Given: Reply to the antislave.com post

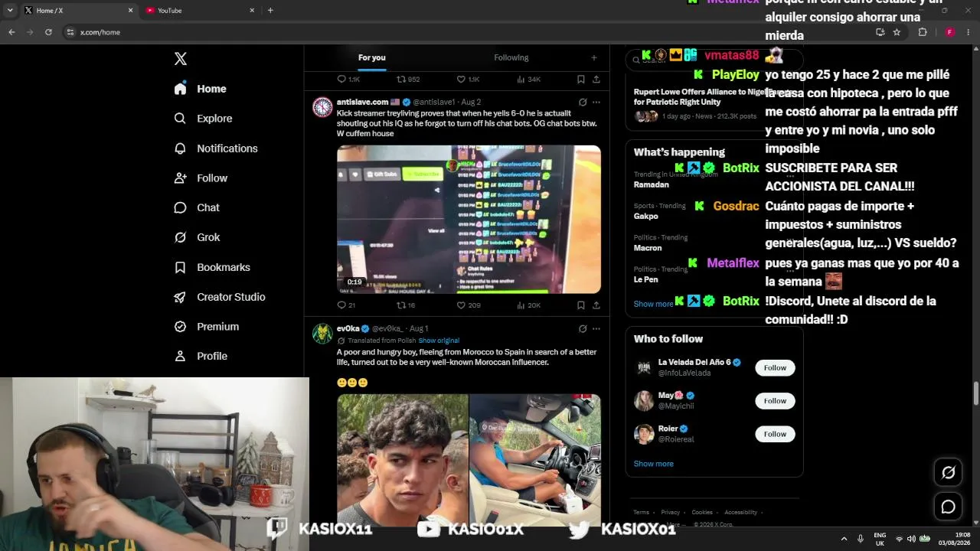Looking at the screenshot, I should coord(346,305).
